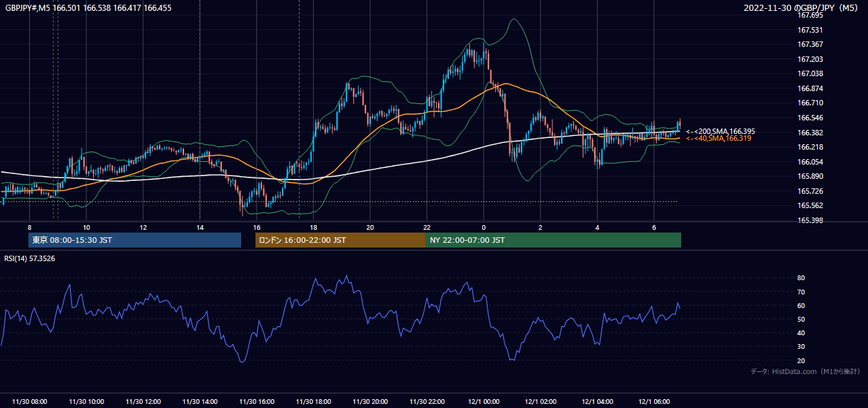
Task: Click the 200 SMA 166.395 label
Action: (x=720, y=131)
